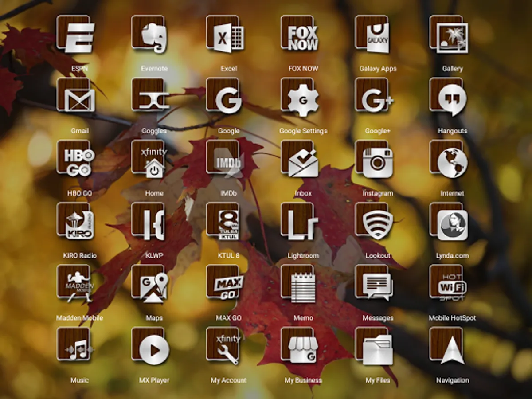Launch Lookout shield icon
This screenshot has width=532, height=399.
point(374,222)
